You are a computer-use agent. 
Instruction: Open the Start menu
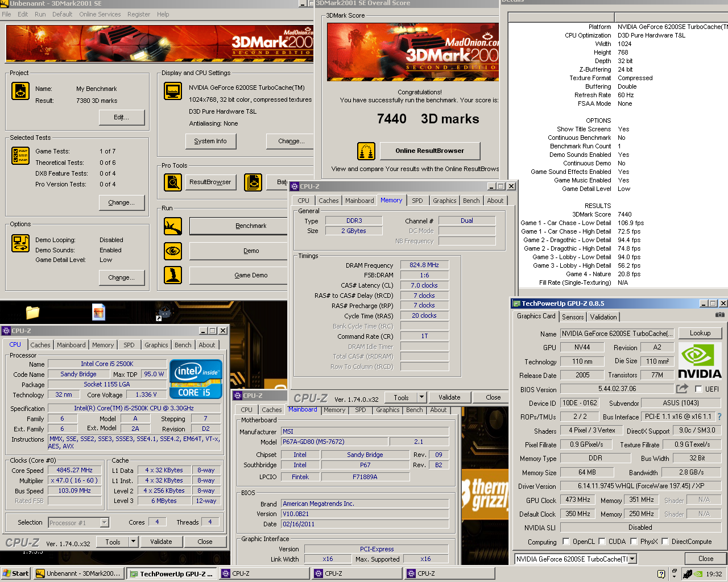pyautogui.click(x=15, y=573)
